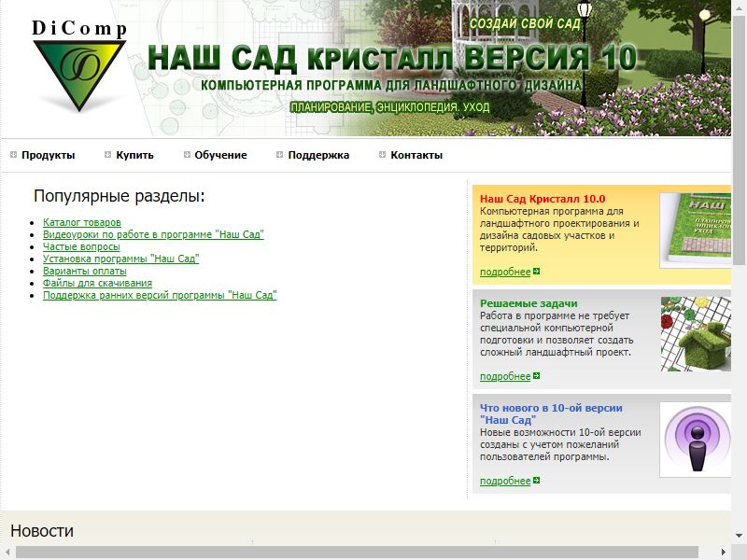This screenshot has height=560, width=747.
Task: Click the arrow icon beside Контакты
Action: (382, 154)
